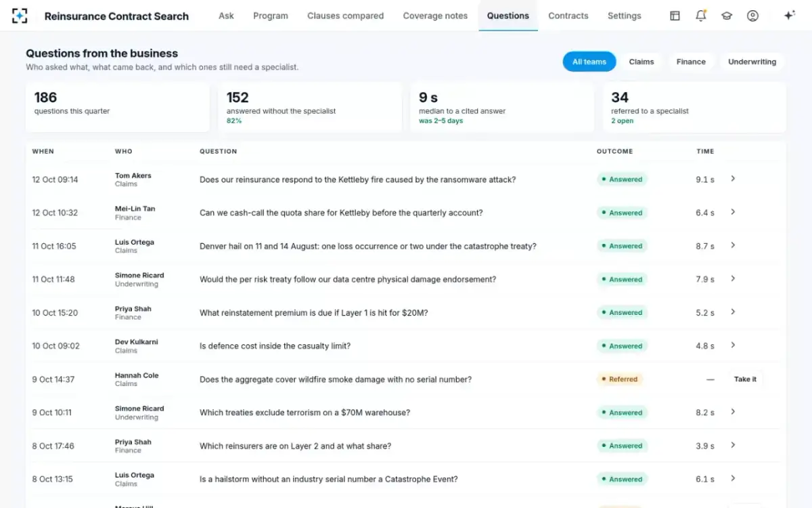Open the 152 answered without the specialist card
The width and height of the screenshot is (812, 508).
pos(310,107)
